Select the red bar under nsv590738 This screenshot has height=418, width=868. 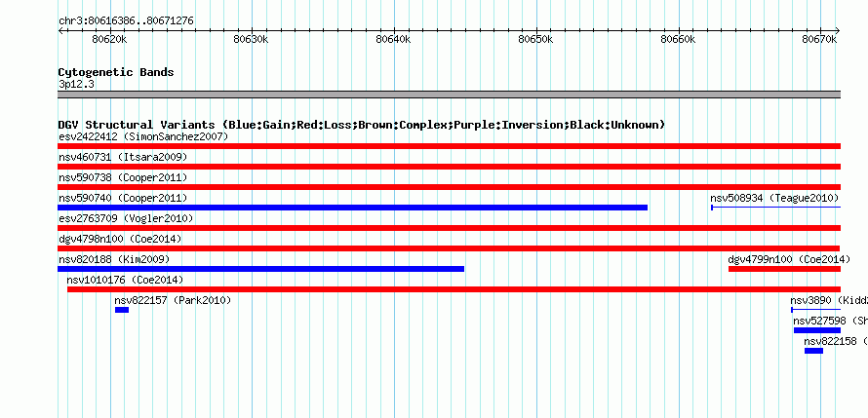point(449,187)
